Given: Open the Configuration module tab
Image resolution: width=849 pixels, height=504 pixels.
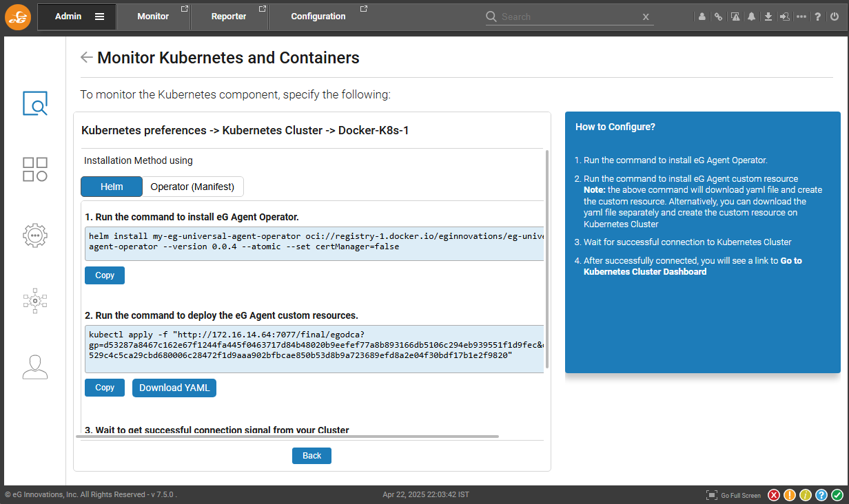Looking at the screenshot, I should point(318,17).
